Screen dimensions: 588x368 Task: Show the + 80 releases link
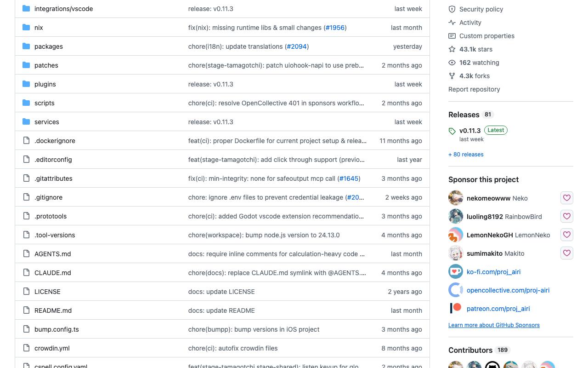pos(466,155)
